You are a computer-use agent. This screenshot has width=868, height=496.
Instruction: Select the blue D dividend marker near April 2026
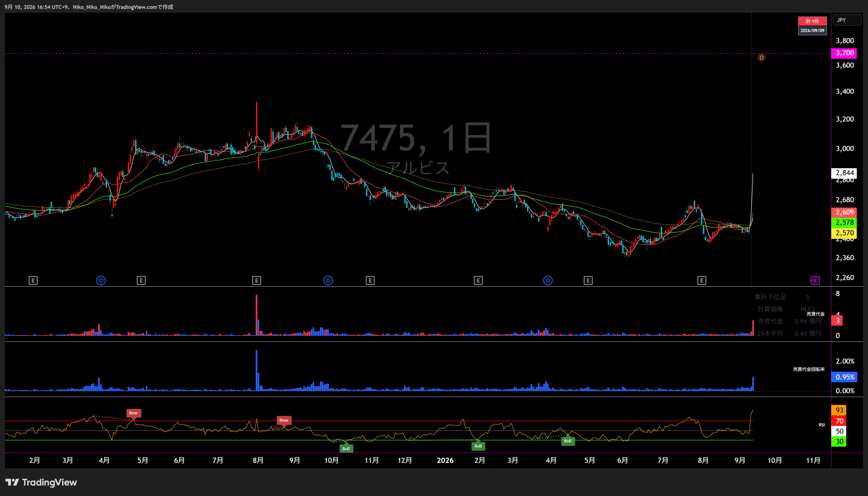(x=548, y=281)
